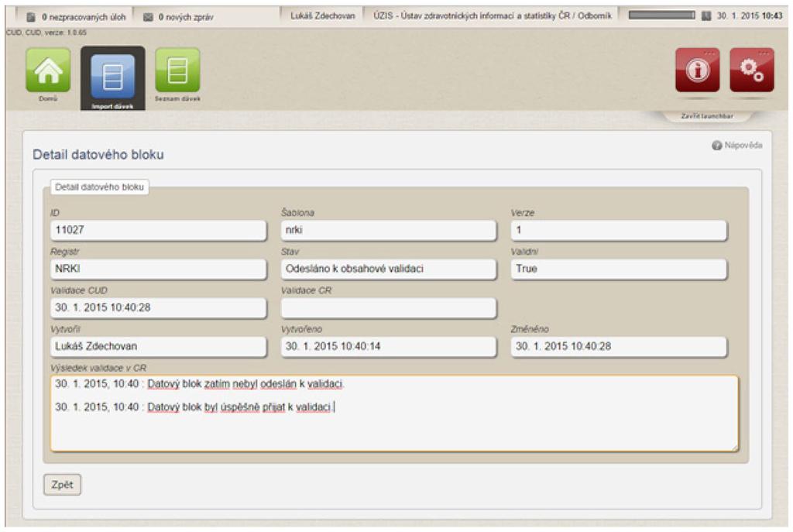This screenshot has width=793, height=532.
Task: Open the Seznam dávek list icon
Action: click(x=177, y=70)
